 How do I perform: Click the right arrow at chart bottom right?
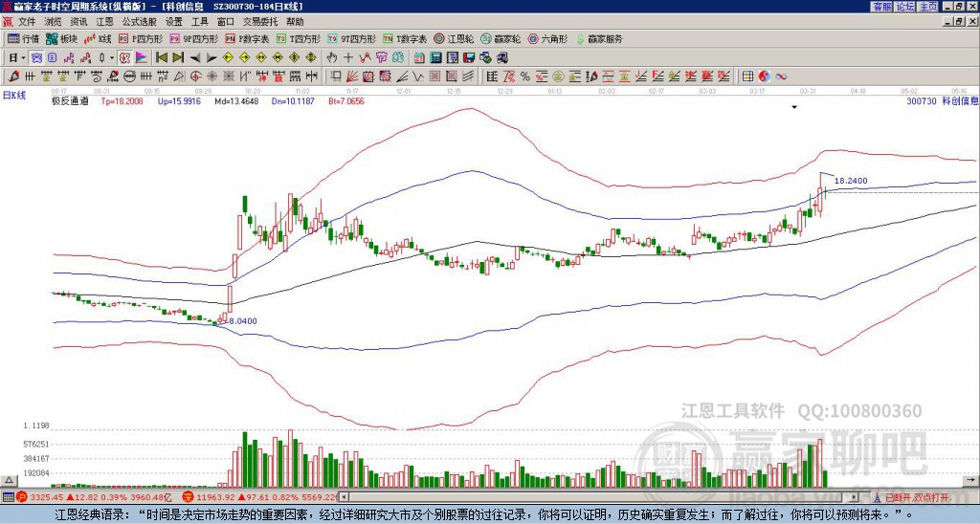970,480
